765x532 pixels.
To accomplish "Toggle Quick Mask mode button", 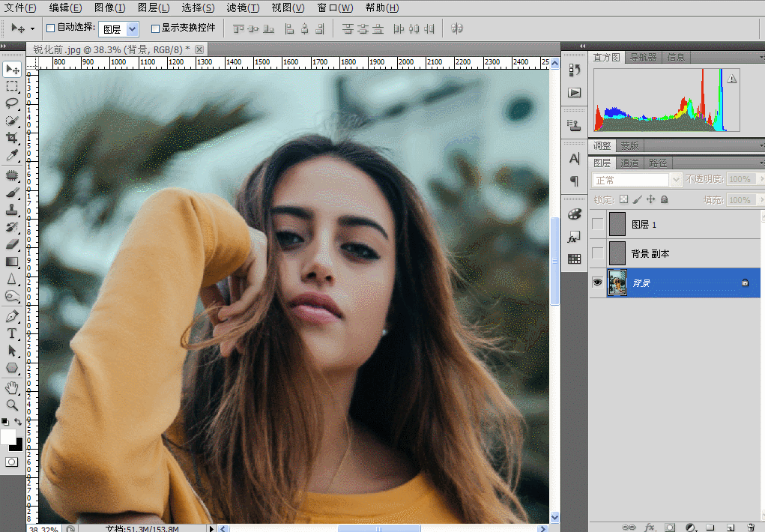I will click(12, 462).
